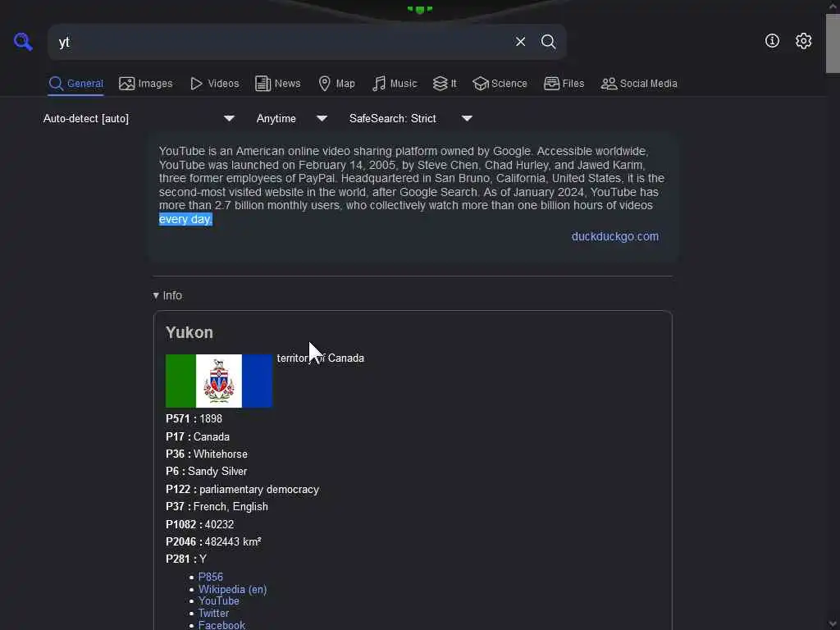Open the Auto-detect language dropdown
The width and height of the screenshot is (840, 630).
pyautogui.click(x=139, y=118)
